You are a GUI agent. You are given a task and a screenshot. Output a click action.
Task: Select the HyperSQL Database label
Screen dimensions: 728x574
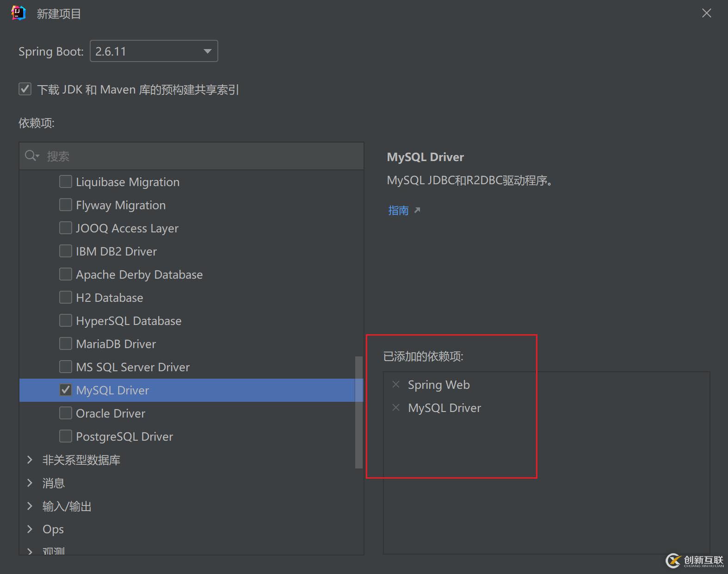coord(129,321)
